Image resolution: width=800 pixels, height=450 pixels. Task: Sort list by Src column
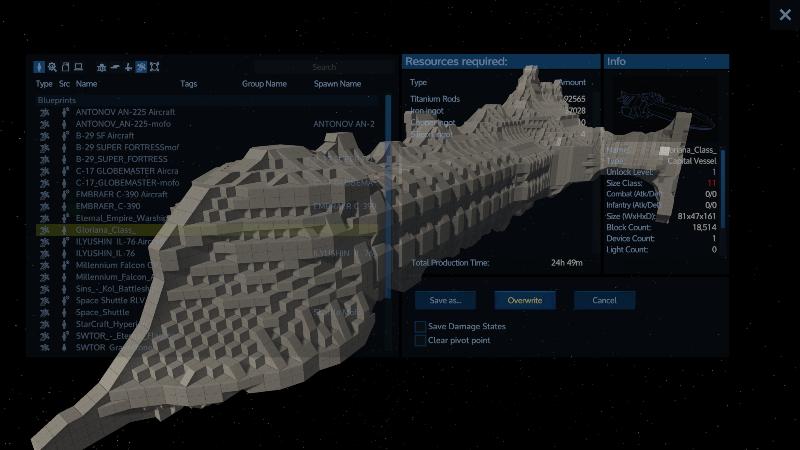[x=64, y=84]
